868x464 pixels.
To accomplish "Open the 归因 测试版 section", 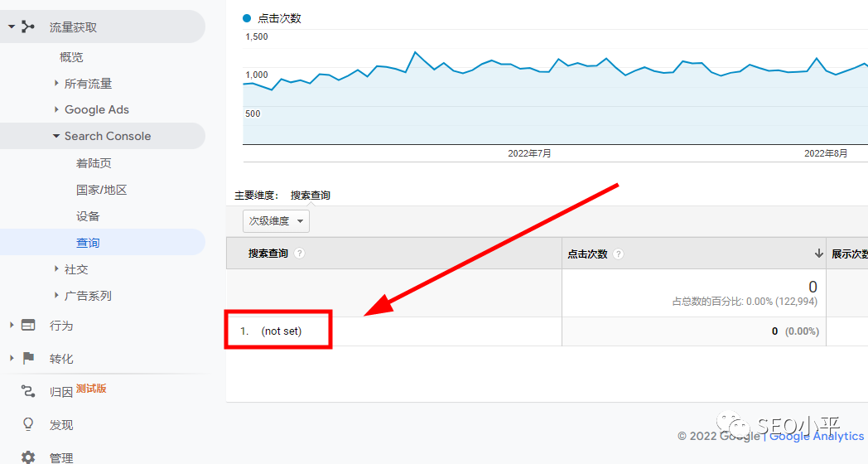I will coord(78,390).
